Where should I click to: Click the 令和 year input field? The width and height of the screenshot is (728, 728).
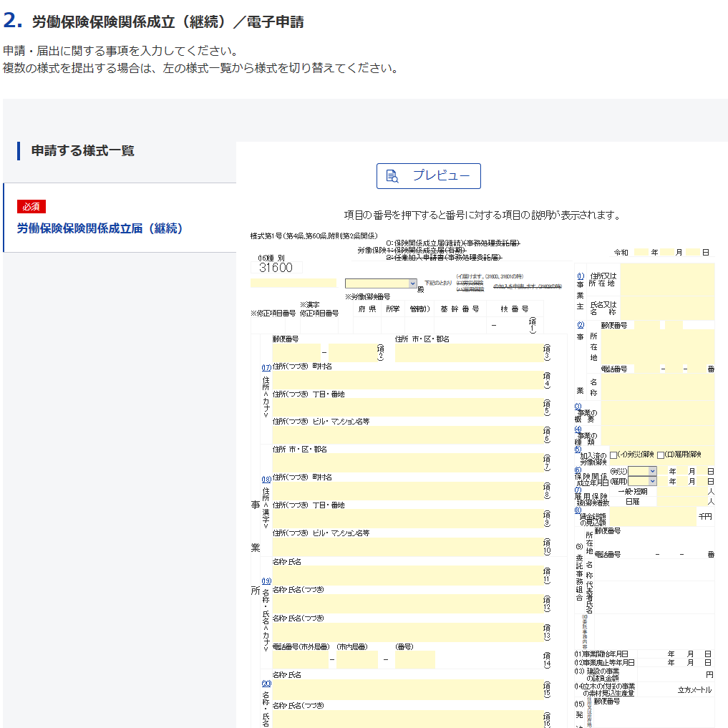(x=641, y=253)
